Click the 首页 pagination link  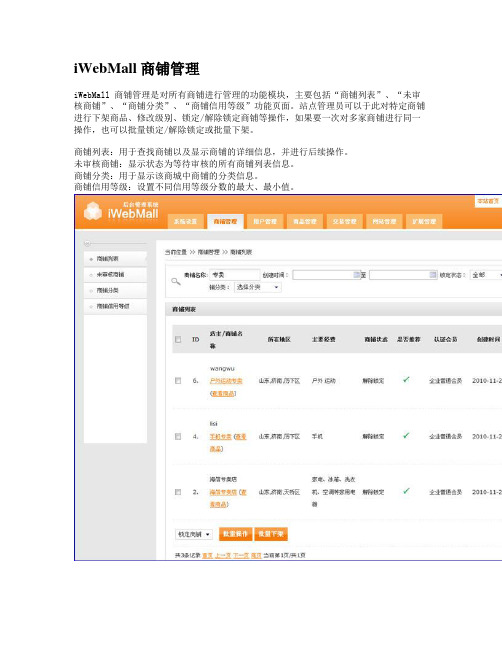point(207,555)
